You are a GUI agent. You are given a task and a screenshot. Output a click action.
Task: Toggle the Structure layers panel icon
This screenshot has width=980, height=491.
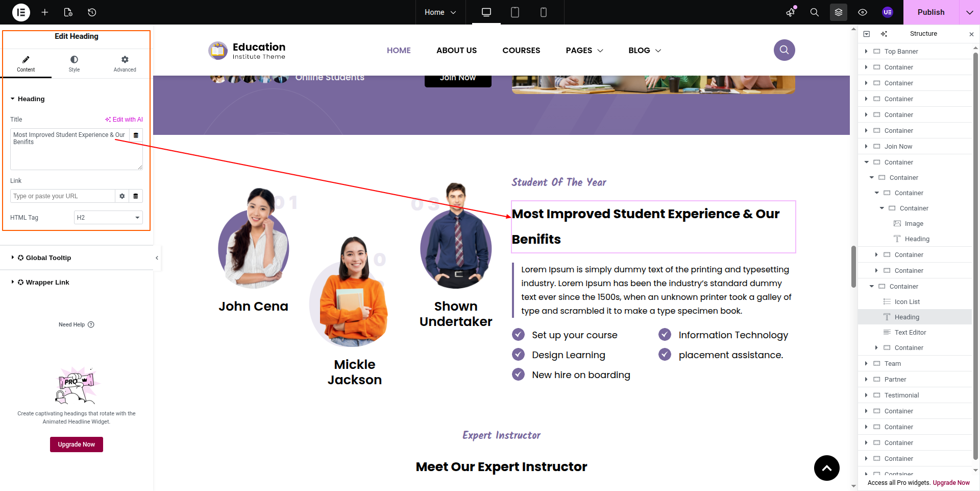[839, 12]
